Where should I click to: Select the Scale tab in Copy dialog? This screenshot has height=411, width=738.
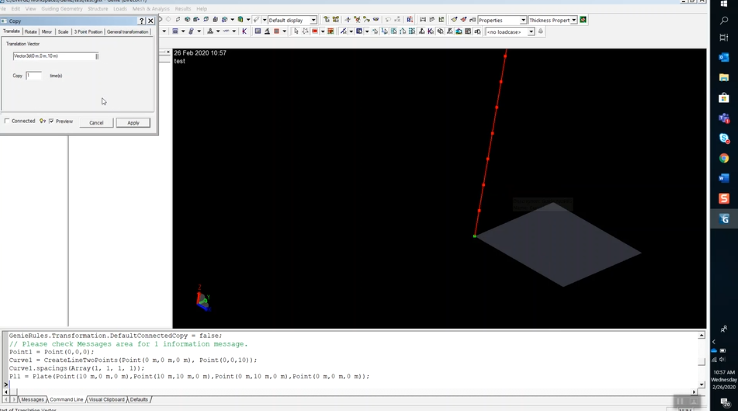pos(63,32)
